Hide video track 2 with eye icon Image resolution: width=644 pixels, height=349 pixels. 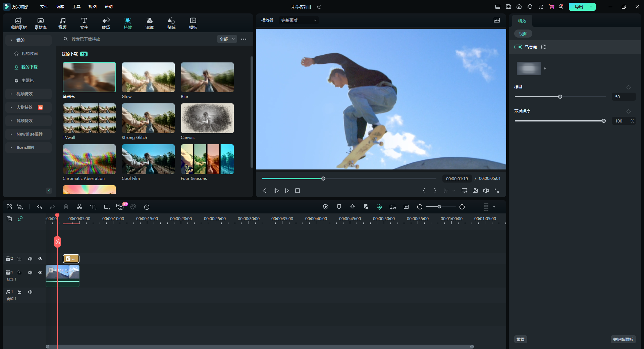[x=40, y=259]
